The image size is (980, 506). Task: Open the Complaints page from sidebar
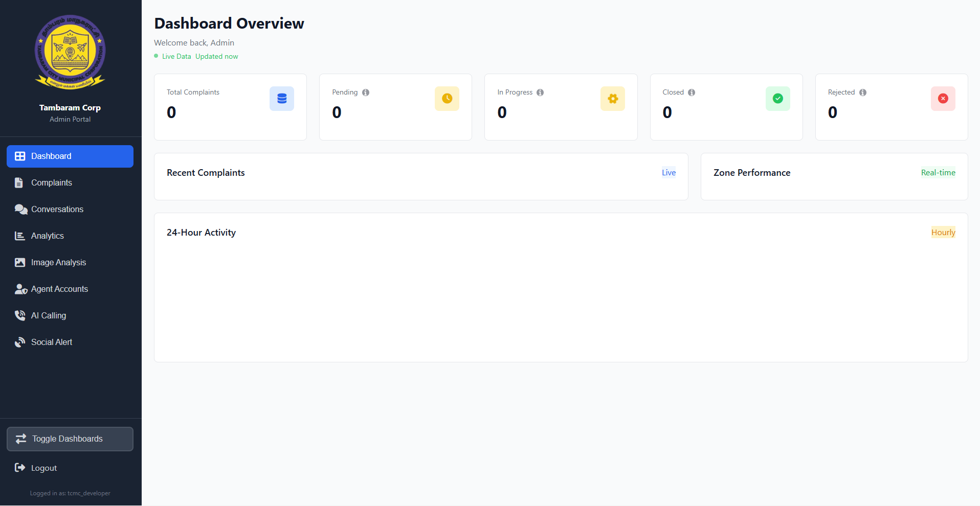tap(70, 183)
